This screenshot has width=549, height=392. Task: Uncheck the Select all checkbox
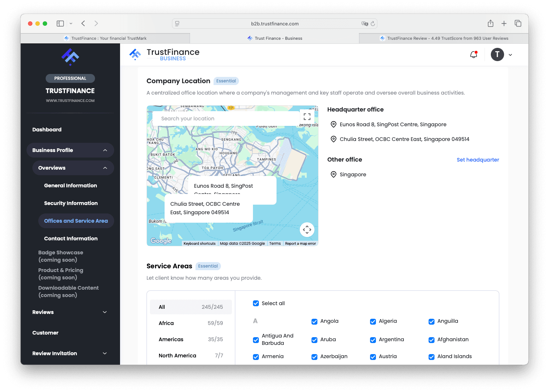(256, 303)
